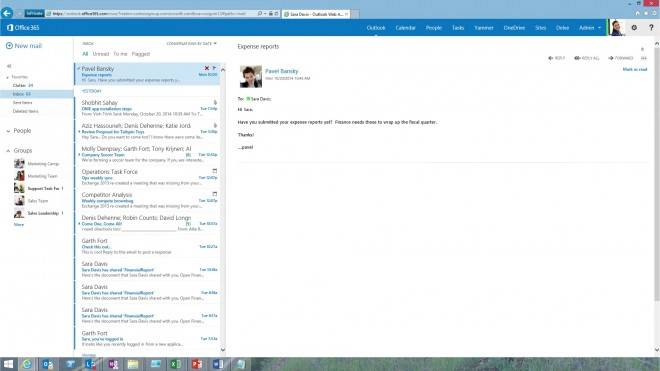The height and width of the screenshot is (371, 660).
Task: Open the Marketing Camp group
Action: [37, 163]
